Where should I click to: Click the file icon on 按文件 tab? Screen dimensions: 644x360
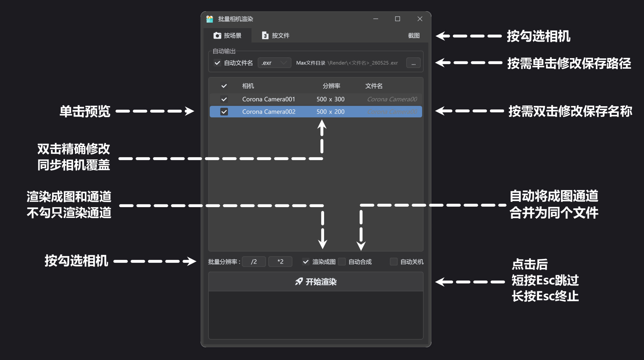265,35
